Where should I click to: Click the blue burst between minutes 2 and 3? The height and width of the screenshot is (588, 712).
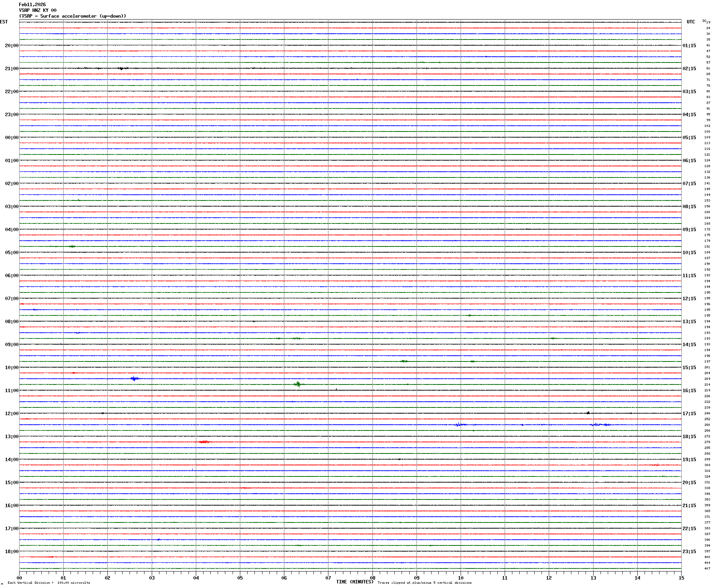[x=134, y=379]
